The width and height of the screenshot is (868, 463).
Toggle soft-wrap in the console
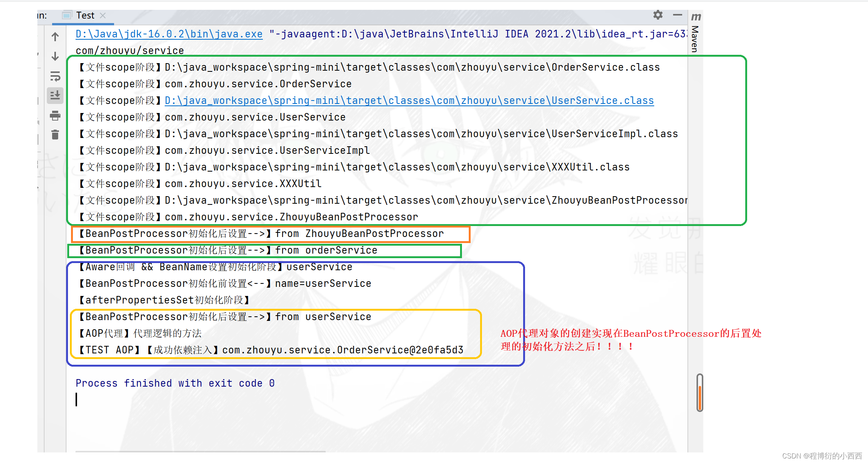55,76
